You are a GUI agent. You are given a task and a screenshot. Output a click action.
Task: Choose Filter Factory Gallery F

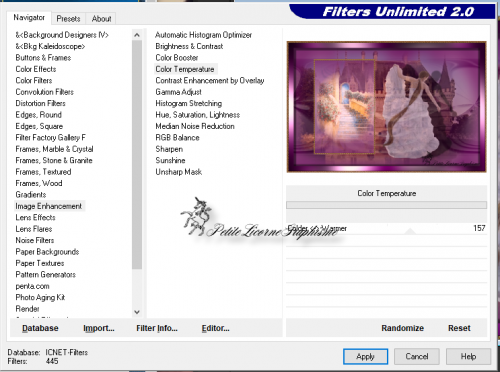pyautogui.click(x=51, y=137)
